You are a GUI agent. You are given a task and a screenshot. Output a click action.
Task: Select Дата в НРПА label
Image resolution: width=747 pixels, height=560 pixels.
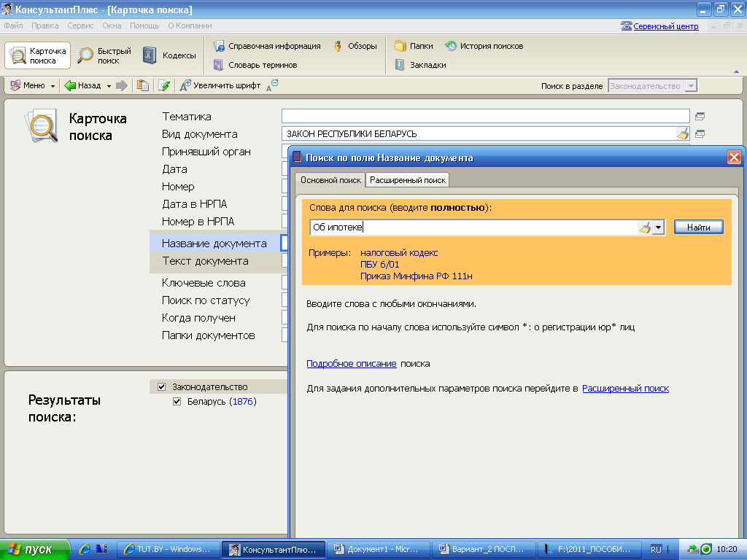pos(194,204)
